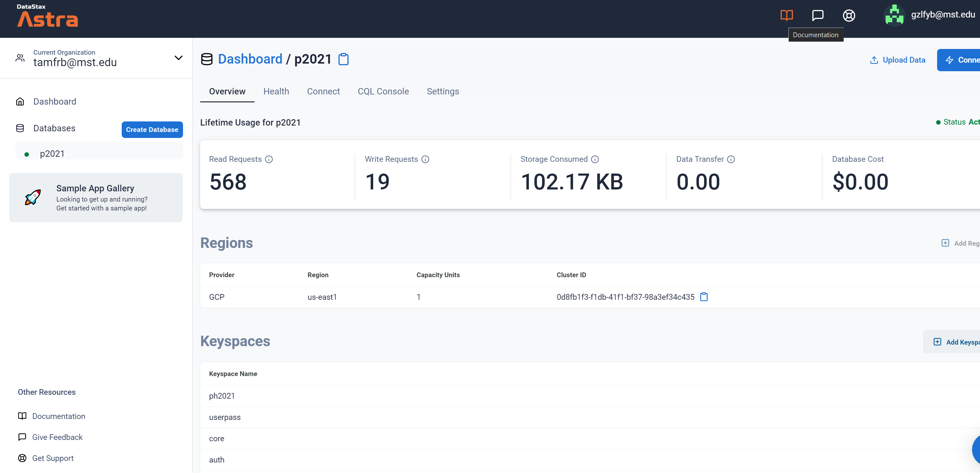Open the Settings tab

[x=443, y=91]
